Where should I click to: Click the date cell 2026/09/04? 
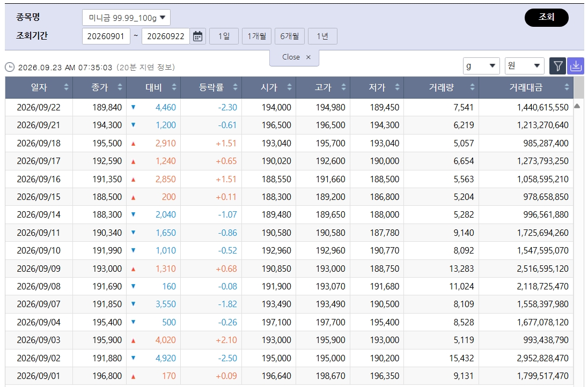pyautogui.click(x=39, y=322)
